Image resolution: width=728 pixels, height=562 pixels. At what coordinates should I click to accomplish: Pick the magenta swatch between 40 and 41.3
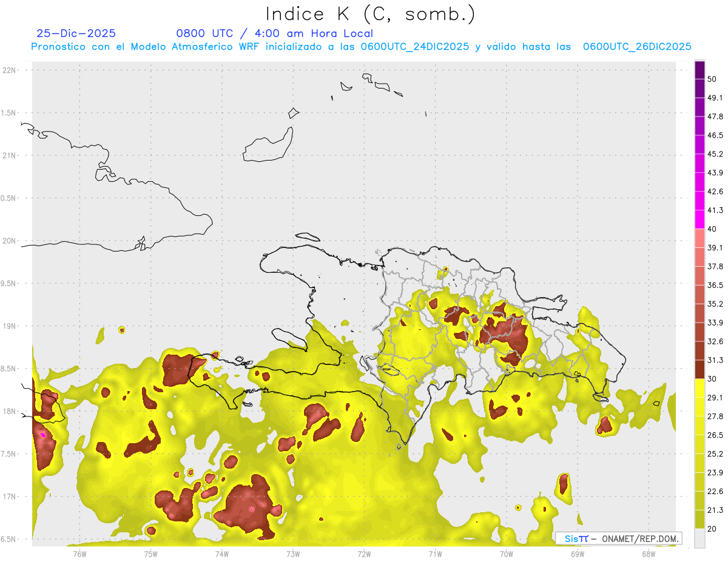[x=699, y=219]
